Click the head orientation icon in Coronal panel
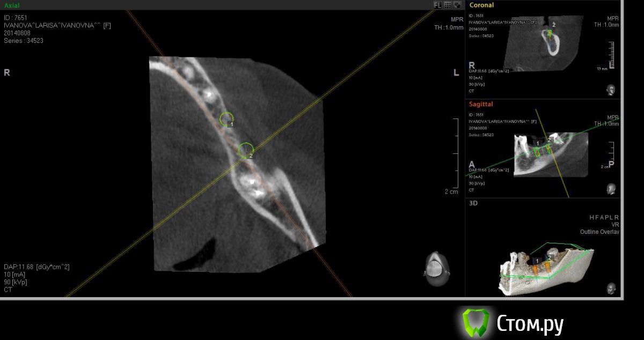This screenshot has width=644, height=340. tap(611, 89)
